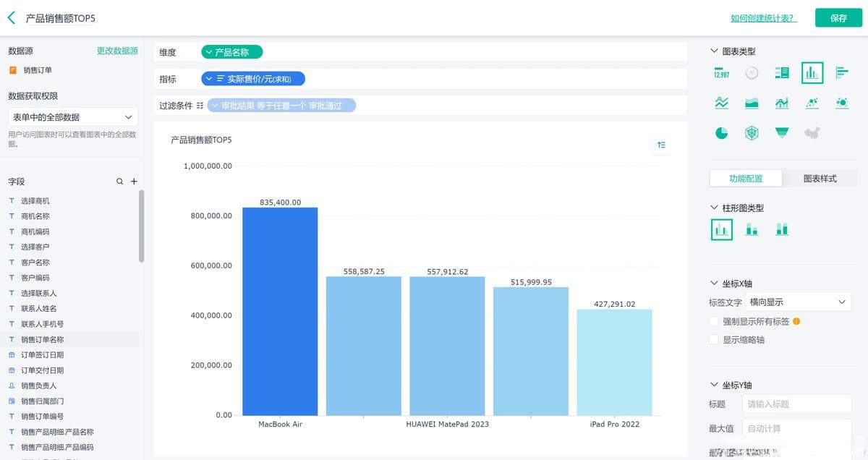Screen dimensions: 868x460
Task: Click the 销售订单 data source icon
Action: (x=13, y=70)
